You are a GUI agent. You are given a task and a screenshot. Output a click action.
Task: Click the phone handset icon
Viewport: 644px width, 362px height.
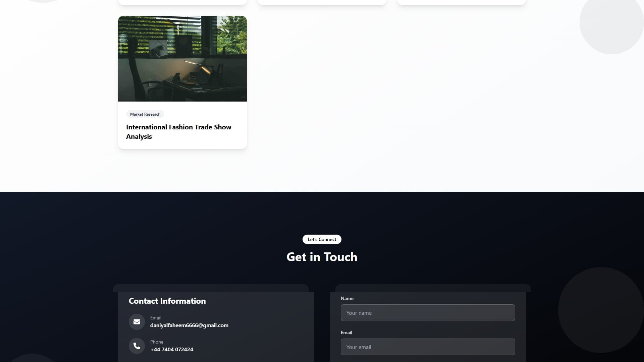click(x=137, y=346)
